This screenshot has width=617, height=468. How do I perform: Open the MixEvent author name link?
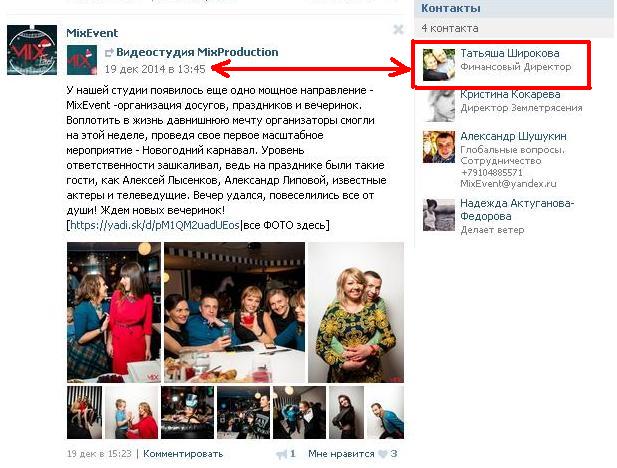coord(92,33)
